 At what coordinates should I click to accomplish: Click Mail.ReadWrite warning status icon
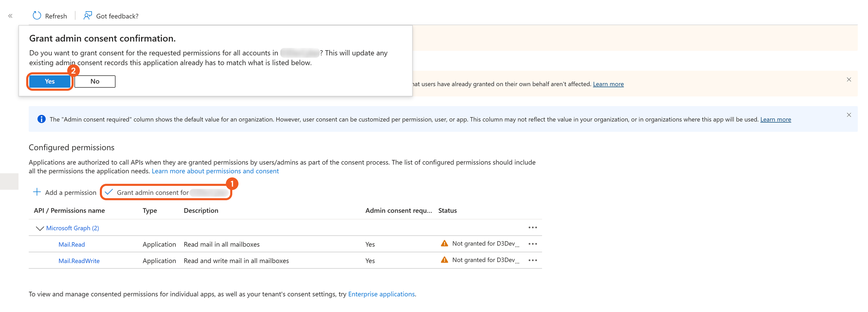click(x=445, y=260)
